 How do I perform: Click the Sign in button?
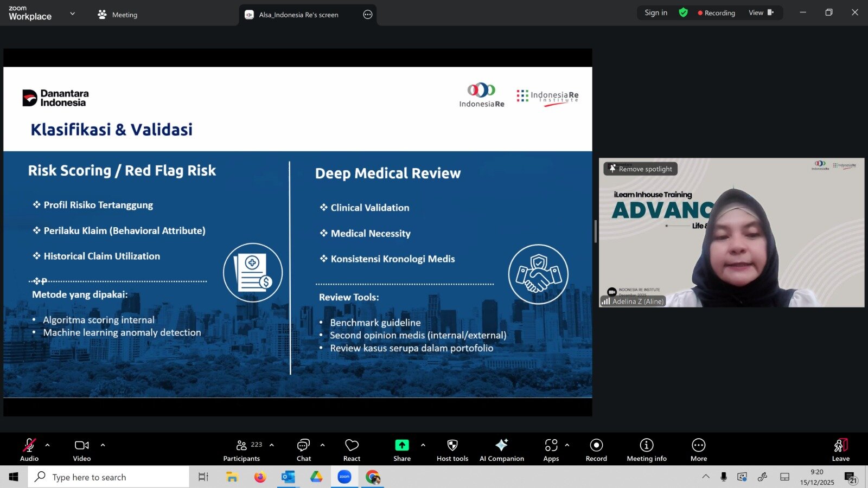[x=655, y=12]
